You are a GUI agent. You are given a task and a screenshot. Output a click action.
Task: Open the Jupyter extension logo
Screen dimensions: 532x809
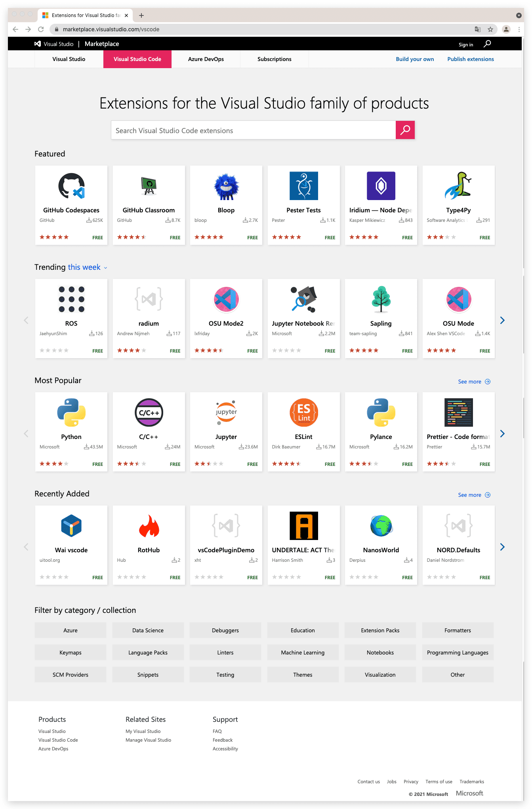point(226,412)
